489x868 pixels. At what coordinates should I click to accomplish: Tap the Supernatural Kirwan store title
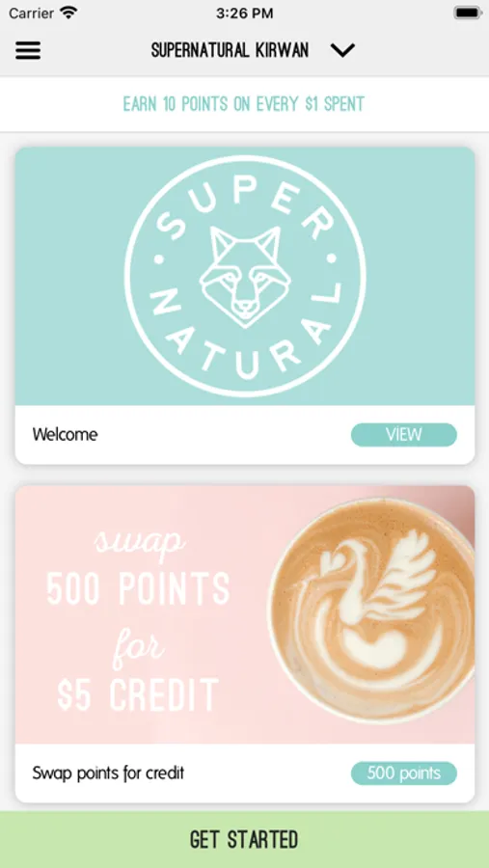[230, 50]
